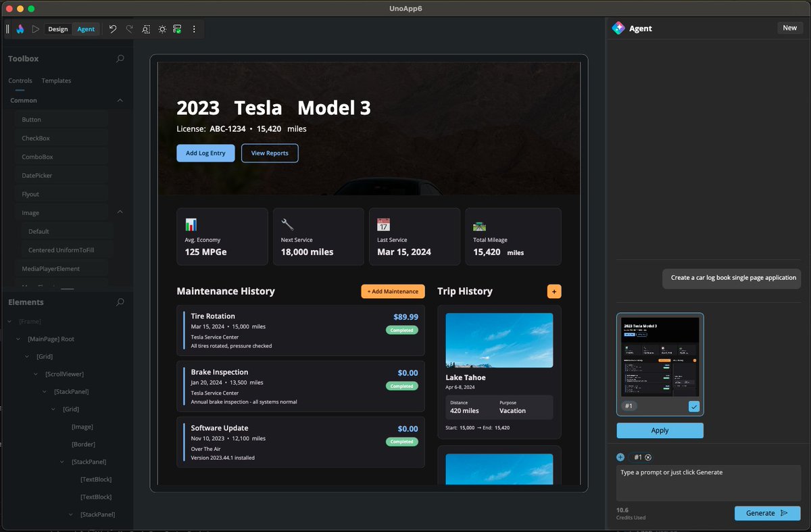Click the 10.6 Credits Used label

(631, 513)
